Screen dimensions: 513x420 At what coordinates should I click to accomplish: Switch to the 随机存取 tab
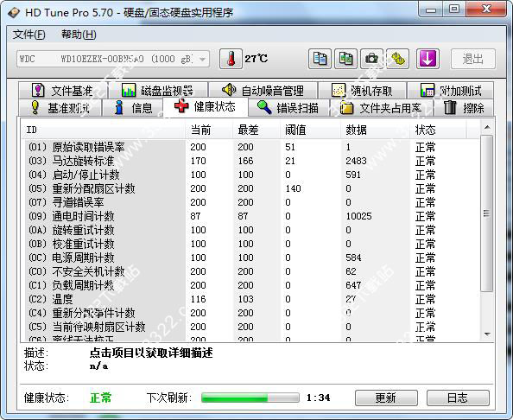tap(362, 91)
